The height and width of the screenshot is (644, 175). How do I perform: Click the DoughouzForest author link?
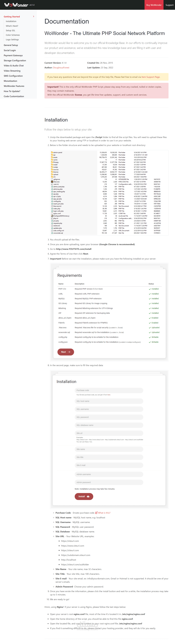(x=61, y=68)
